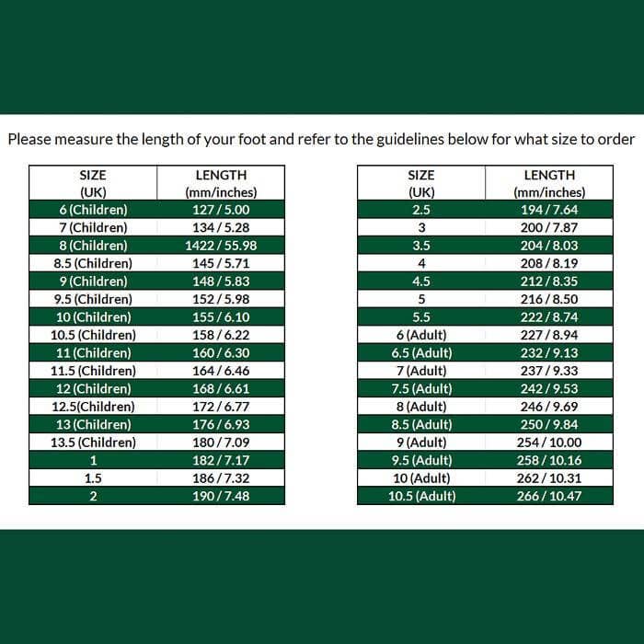Select size 4.5 in the right table
Image resolution: width=644 pixels, height=644 pixels.
click(x=420, y=282)
